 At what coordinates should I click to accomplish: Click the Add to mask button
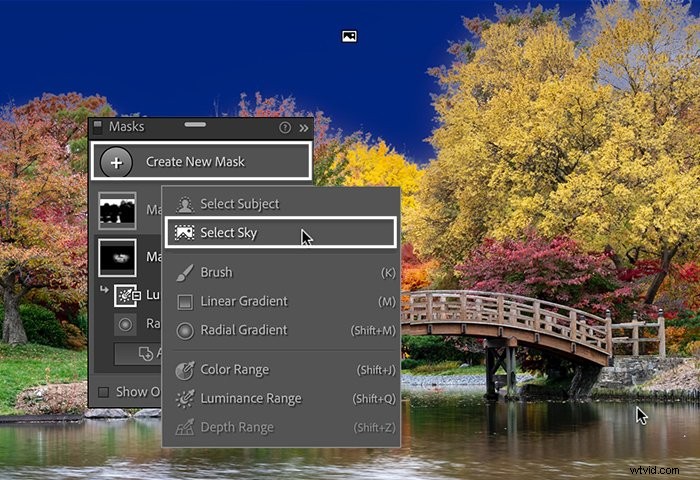(x=138, y=354)
